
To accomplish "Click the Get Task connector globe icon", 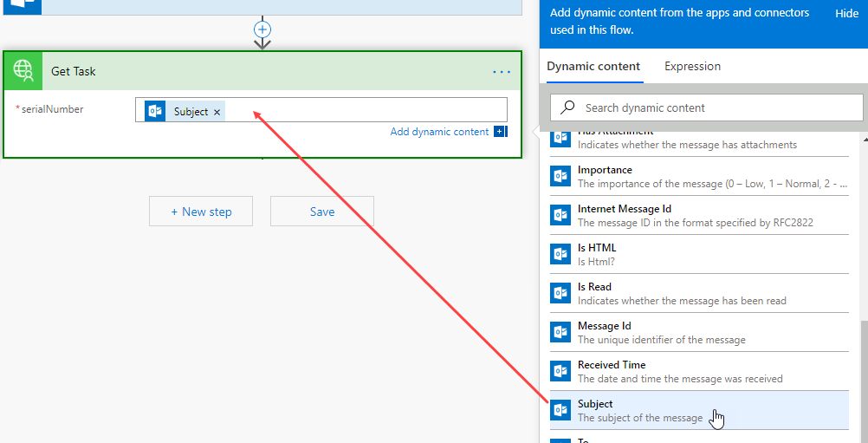I will (x=23, y=71).
